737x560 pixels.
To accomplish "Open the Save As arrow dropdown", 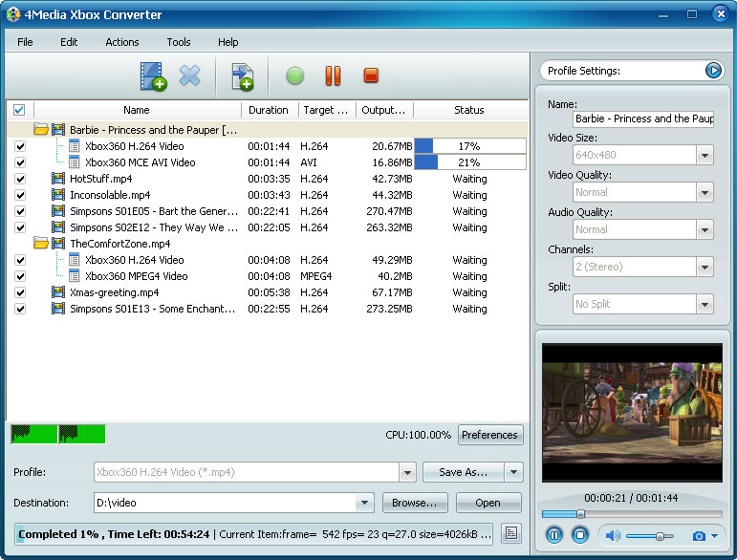I will point(513,472).
